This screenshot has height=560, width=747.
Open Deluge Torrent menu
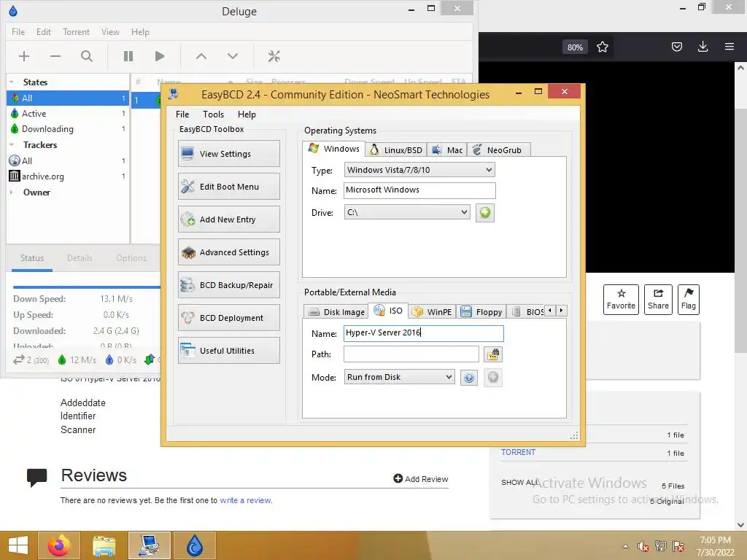(76, 32)
